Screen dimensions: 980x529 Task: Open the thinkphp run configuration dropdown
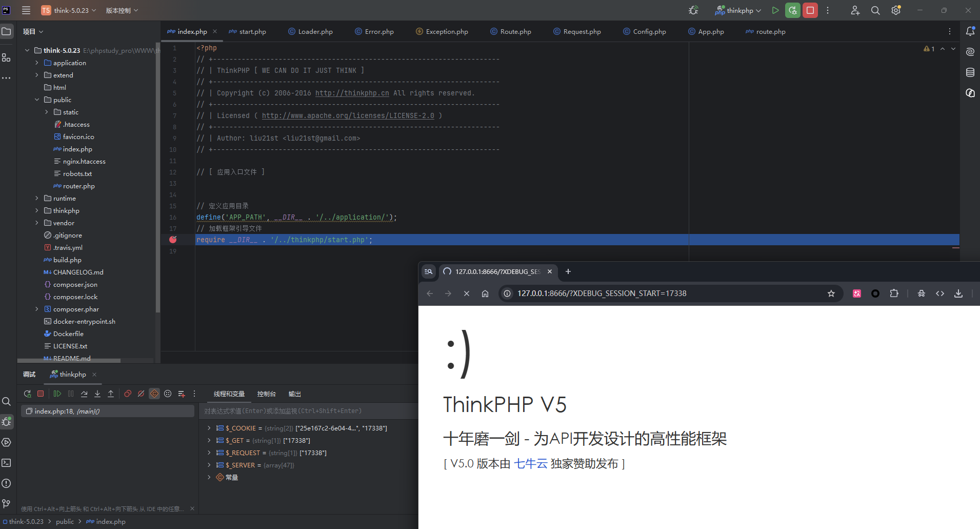[x=738, y=10]
